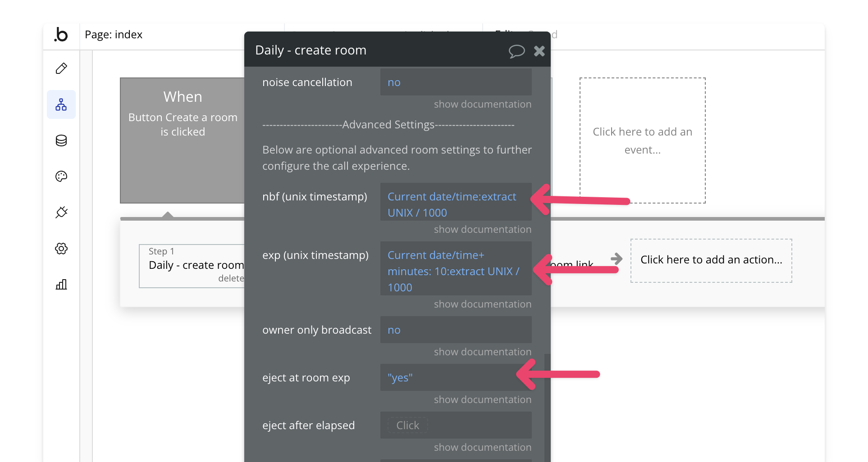This screenshot has width=868, height=462.
Task: Select Step 1 Daily - create room action
Action: (192, 266)
